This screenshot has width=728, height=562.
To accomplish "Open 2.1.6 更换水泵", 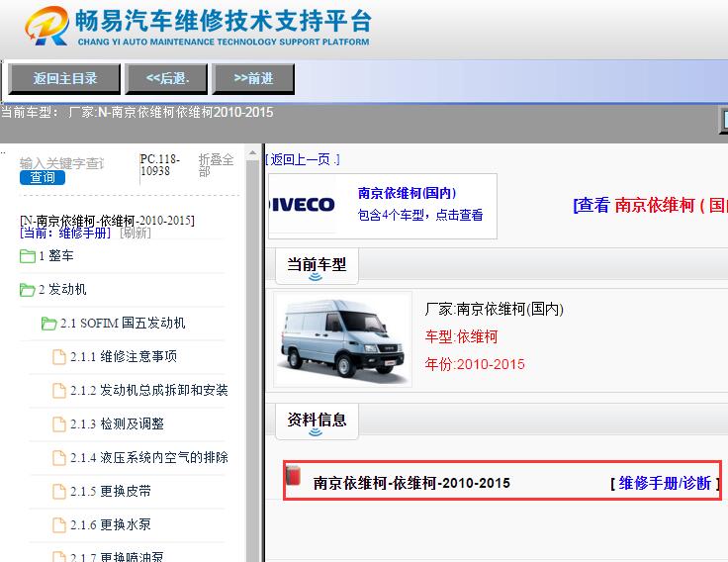I will [111, 524].
